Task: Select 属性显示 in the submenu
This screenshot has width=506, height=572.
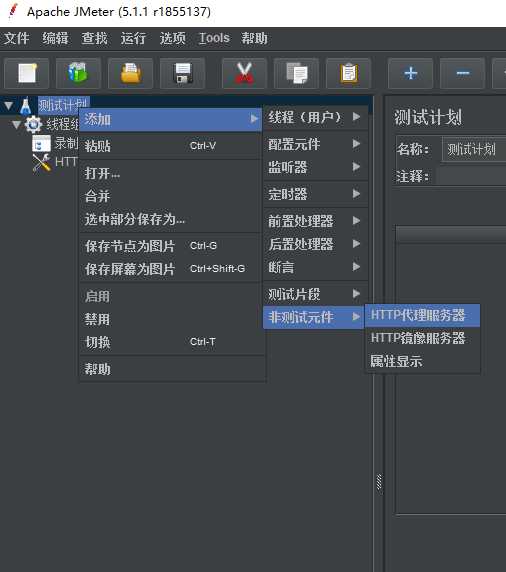Action: (422, 361)
